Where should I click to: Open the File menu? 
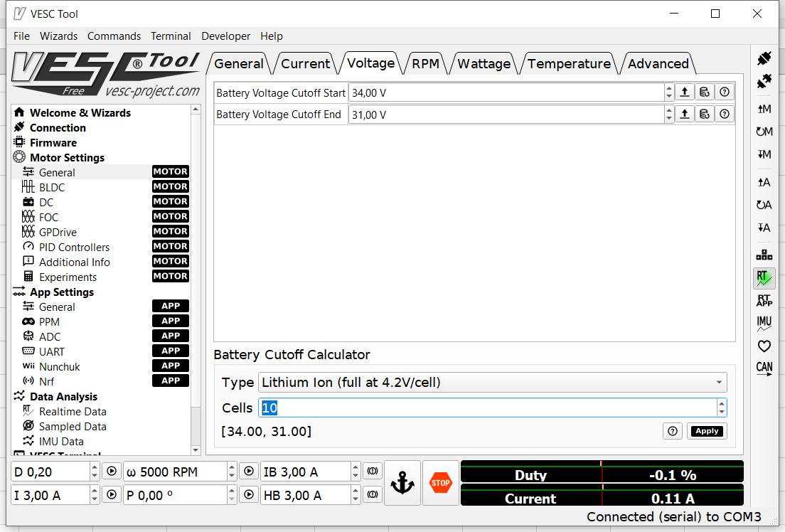tap(21, 36)
